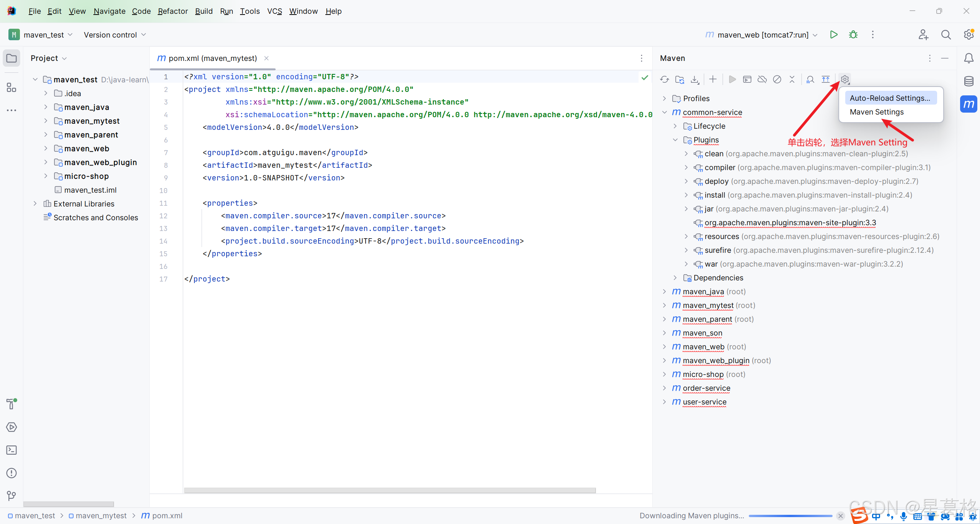Open More tool windows ellipsis
Screen dimensions: 980x524
click(11, 110)
